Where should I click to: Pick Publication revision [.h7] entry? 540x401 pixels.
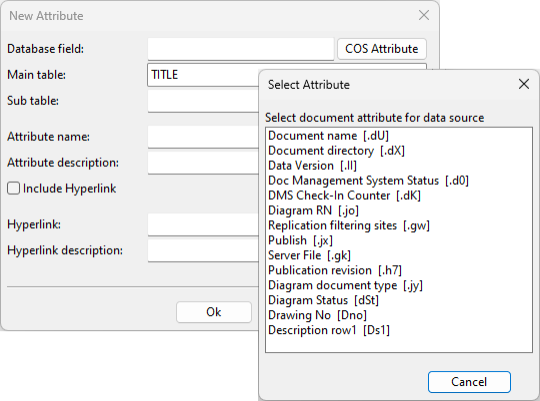click(335, 270)
